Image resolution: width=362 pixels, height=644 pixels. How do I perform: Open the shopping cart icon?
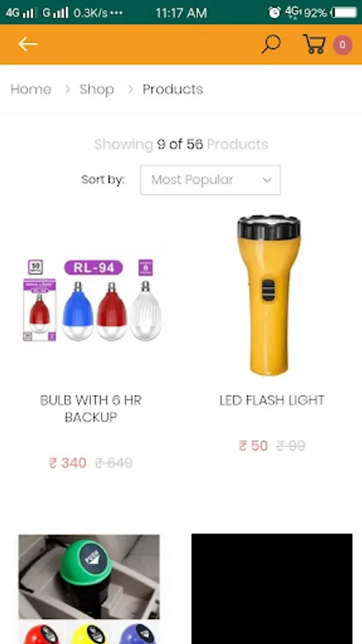[314, 44]
